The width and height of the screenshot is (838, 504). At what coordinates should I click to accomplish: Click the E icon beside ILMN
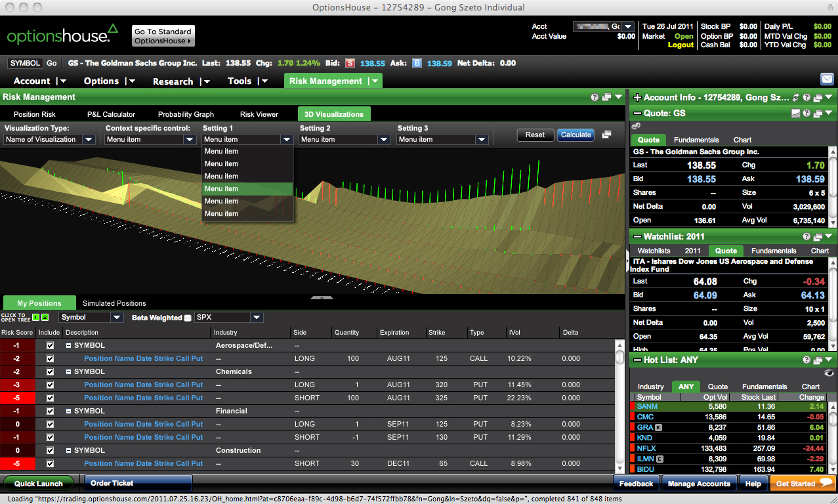point(660,459)
